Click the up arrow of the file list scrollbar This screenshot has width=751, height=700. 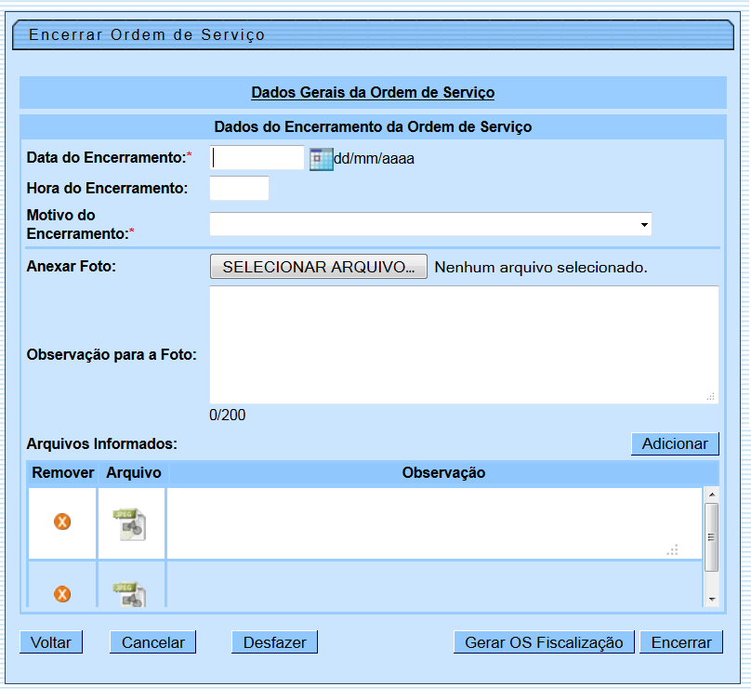click(712, 496)
